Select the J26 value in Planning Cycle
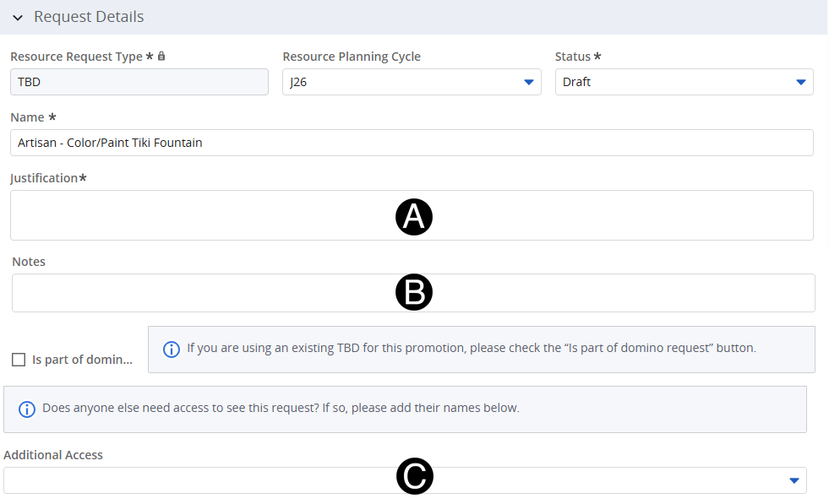Image resolution: width=829 pixels, height=504 pixels. click(x=298, y=82)
